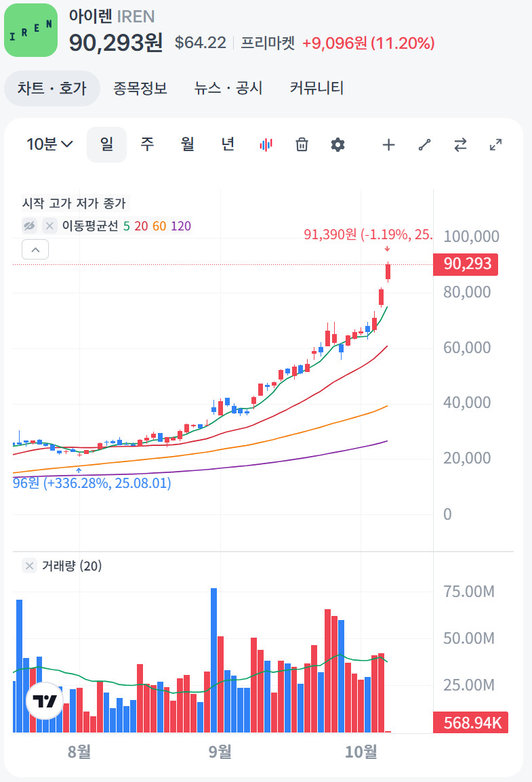The image size is (532, 782).
Task: Select the 월 monthly period button
Action: [188, 144]
